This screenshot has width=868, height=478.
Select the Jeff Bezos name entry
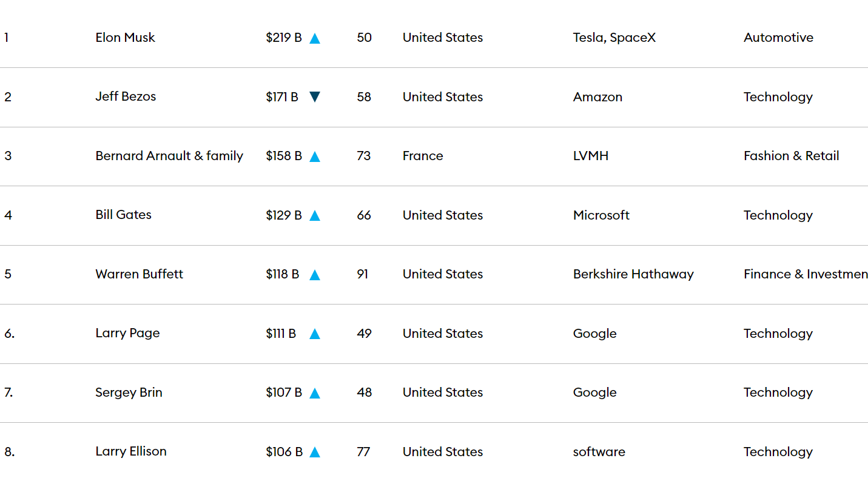[126, 96]
